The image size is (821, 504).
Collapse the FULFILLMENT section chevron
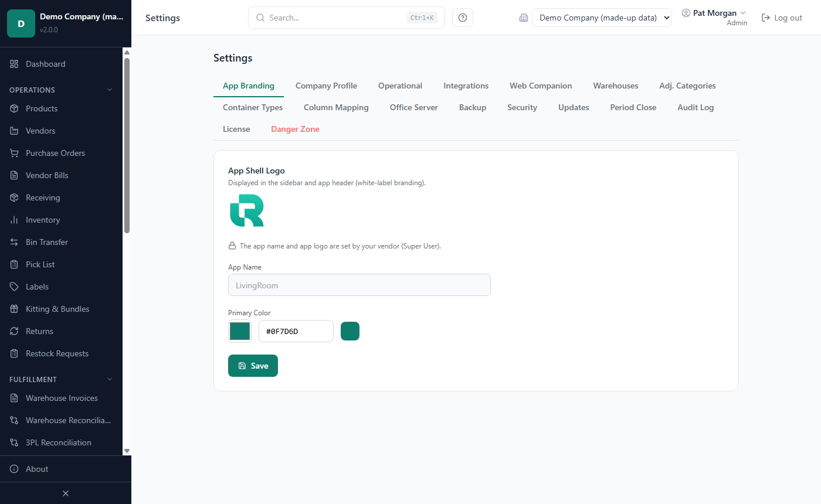[109, 379]
